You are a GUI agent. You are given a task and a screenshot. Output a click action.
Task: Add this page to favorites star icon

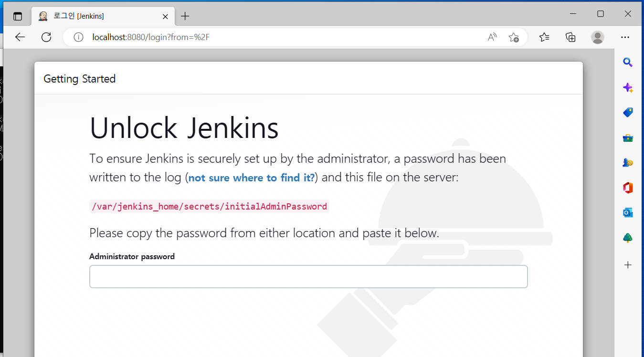tap(514, 37)
